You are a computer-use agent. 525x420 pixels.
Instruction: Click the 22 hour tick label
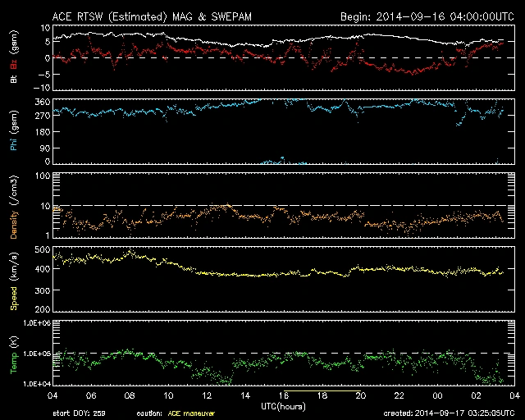(x=399, y=395)
